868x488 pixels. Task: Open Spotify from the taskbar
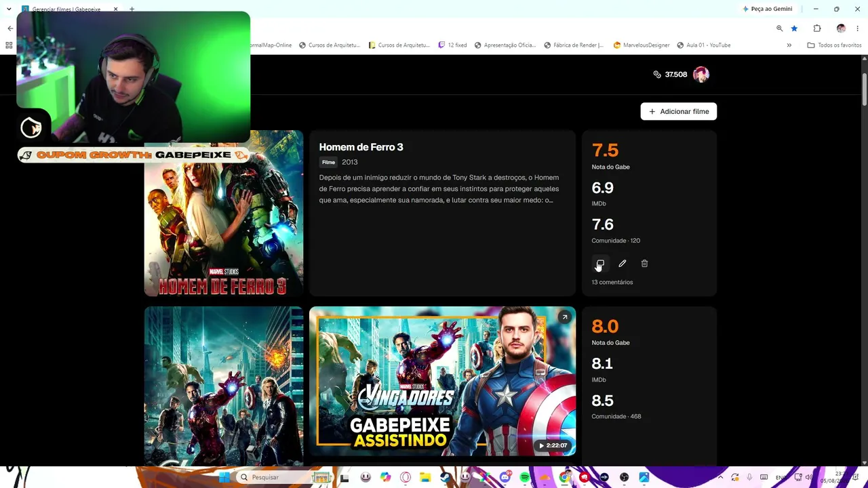(525, 477)
